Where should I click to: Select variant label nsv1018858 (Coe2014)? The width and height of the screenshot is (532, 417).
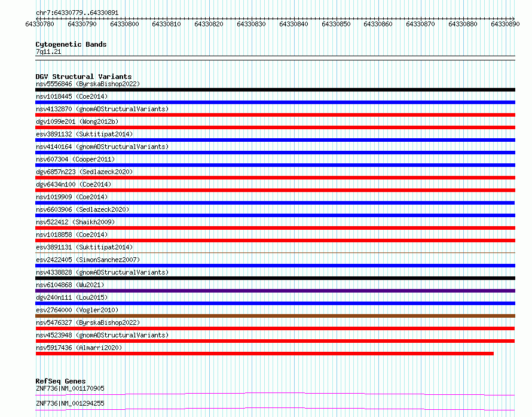point(72,235)
